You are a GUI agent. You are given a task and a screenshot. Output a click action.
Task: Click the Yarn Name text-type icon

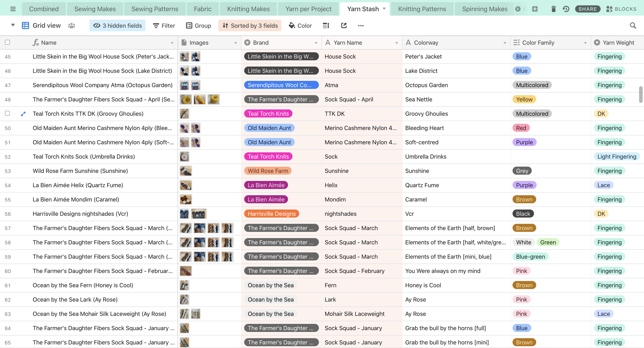[328, 42]
